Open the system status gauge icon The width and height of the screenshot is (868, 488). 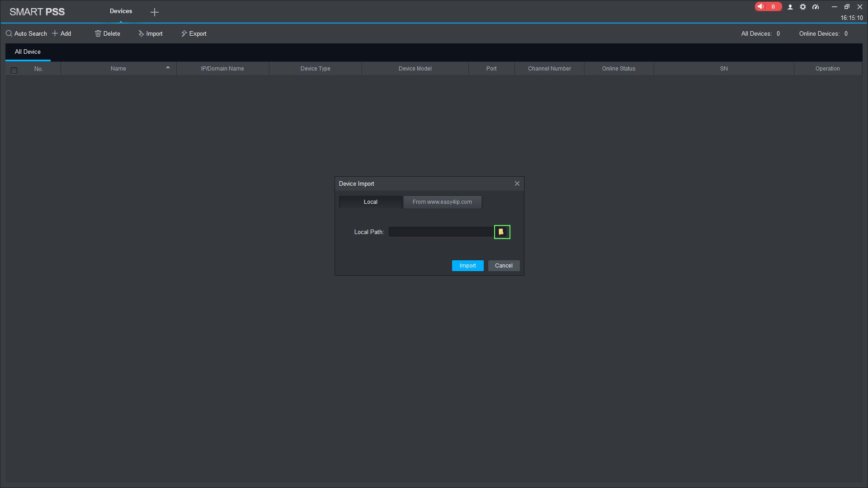[x=816, y=7]
